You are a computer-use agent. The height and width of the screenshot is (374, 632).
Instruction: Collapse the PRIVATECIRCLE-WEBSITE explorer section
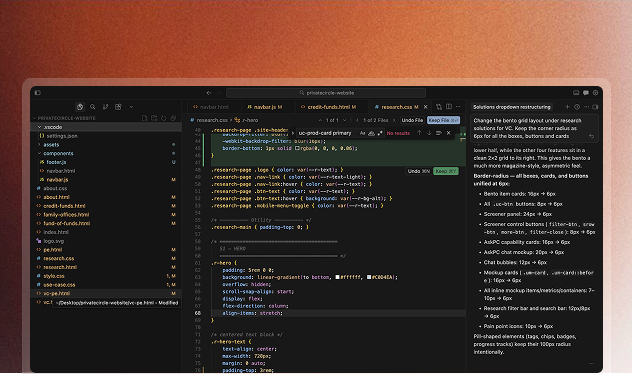coord(106,118)
